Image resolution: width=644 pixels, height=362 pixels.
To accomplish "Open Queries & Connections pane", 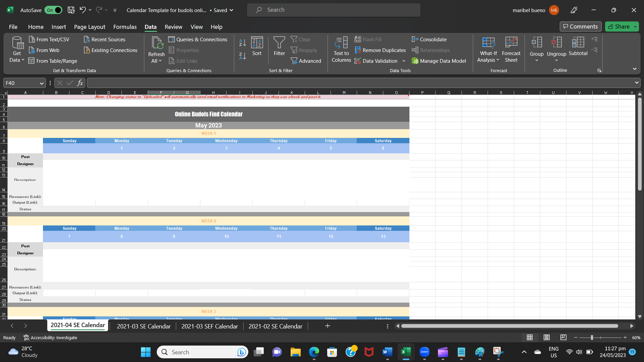I will (198, 40).
